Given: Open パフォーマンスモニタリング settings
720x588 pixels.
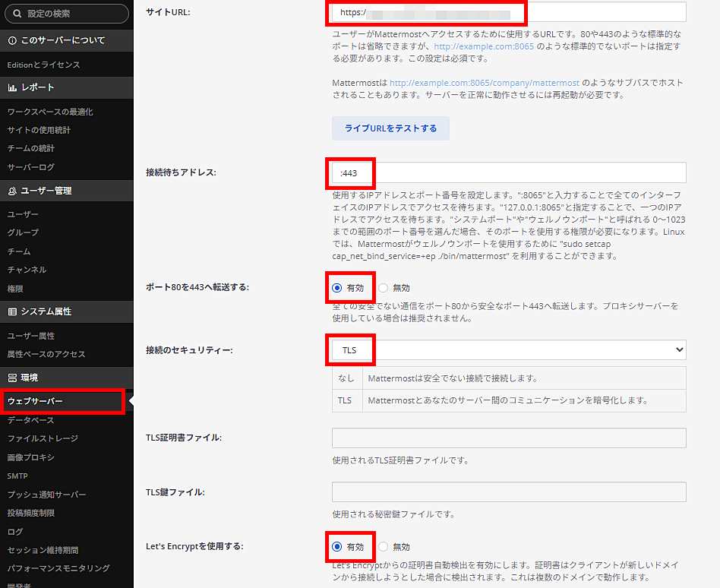Looking at the screenshot, I should [x=58, y=568].
